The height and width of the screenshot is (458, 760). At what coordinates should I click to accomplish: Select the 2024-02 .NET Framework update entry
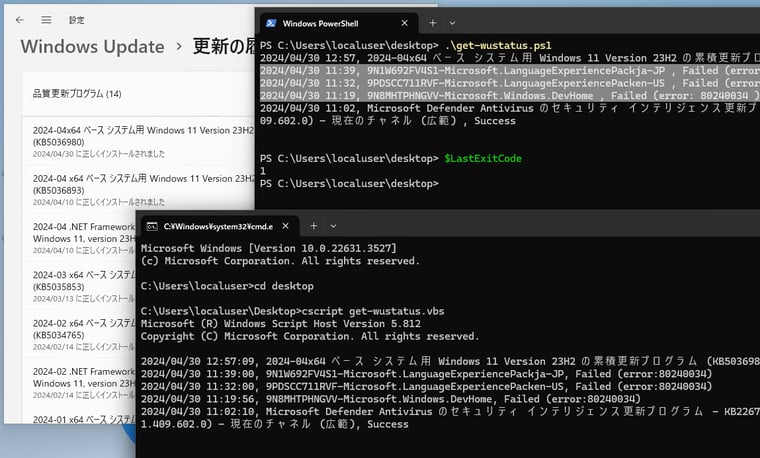(79, 383)
